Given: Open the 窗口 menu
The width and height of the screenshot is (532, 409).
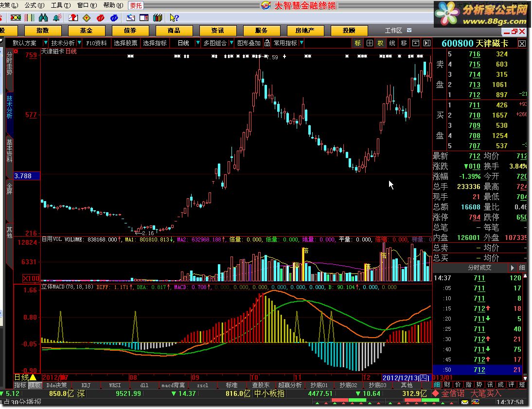Looking at the screenshot, I should (x=87, y=5).
